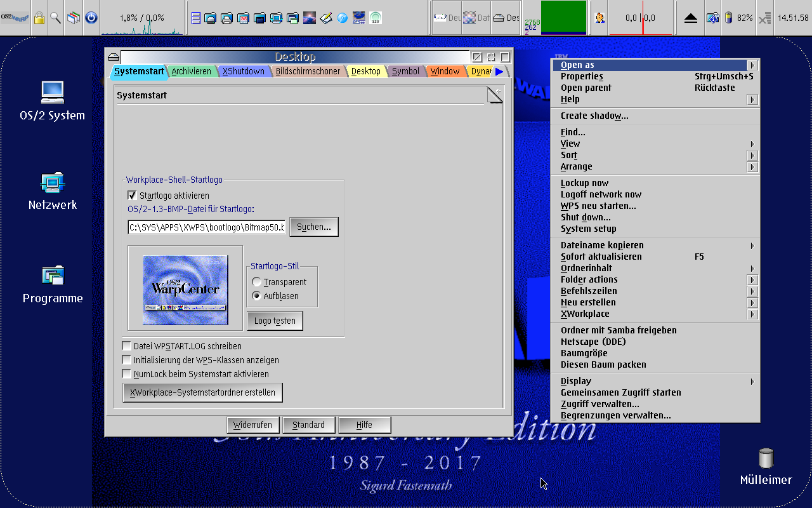Click the blue CD disc tray icon
The image size is (812, 508).
(343, 18)
